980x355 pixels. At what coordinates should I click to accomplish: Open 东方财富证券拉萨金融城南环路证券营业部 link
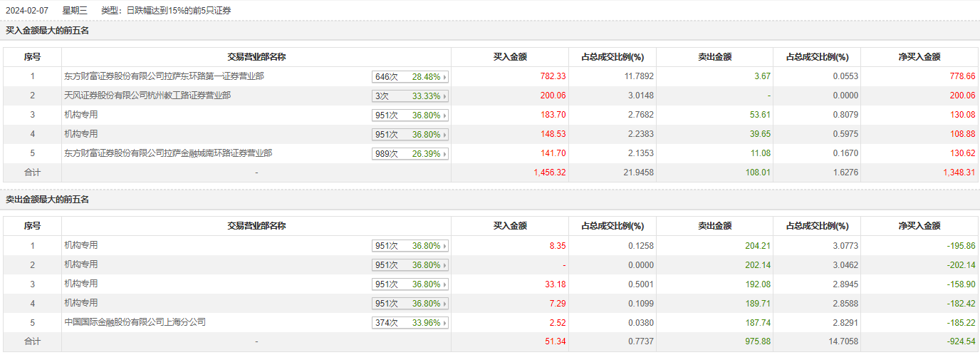(167, 153)
